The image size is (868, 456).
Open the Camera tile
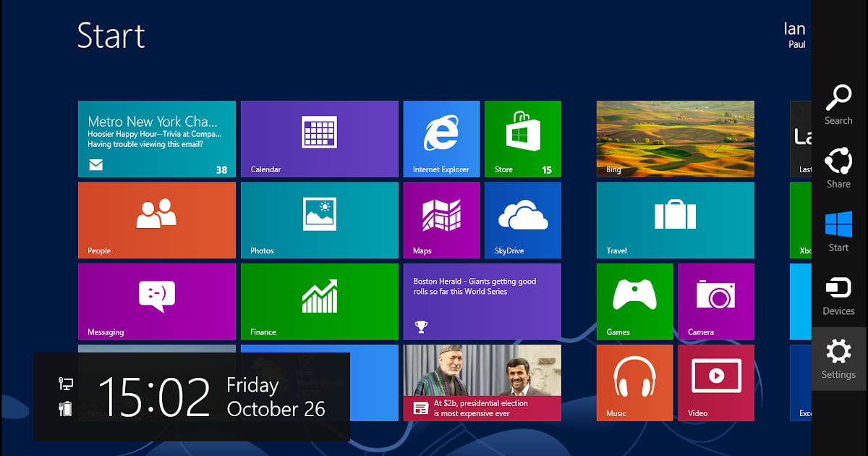715,301
